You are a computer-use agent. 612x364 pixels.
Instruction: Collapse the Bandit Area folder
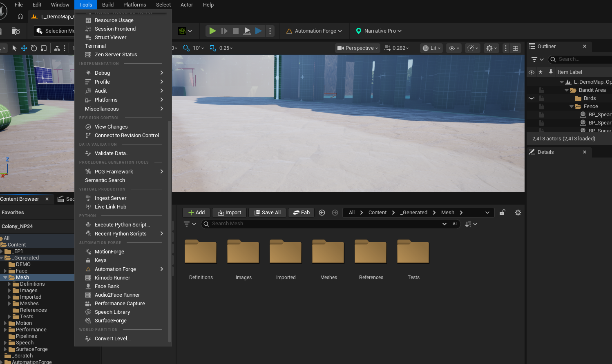pyautogui.click(x=567, y=90)
